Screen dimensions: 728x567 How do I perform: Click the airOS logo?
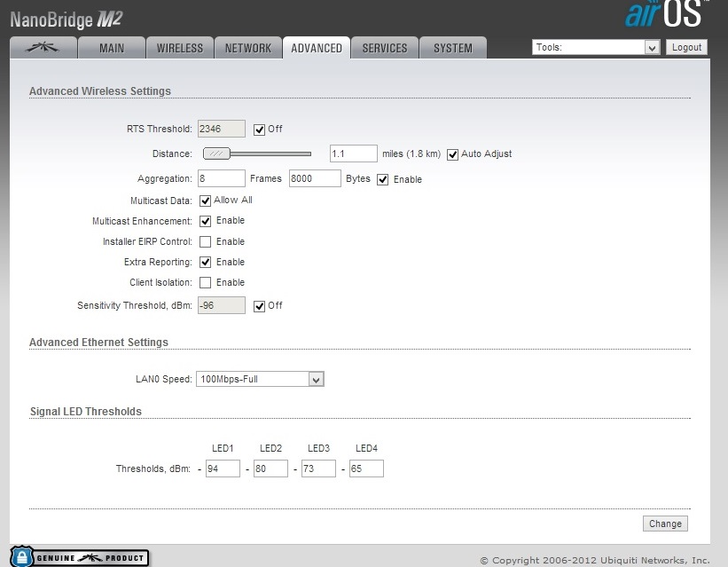coord(667,14)
